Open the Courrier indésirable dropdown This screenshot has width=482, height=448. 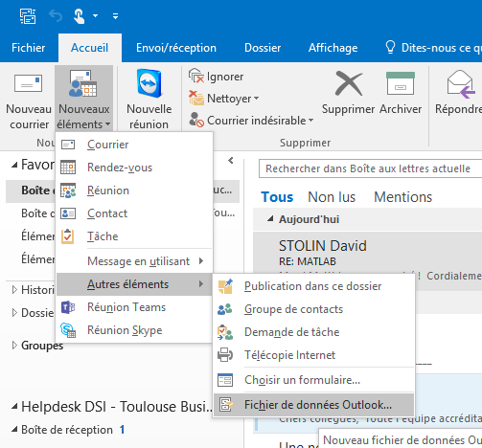pyautogui.click(x=251, y=121)
